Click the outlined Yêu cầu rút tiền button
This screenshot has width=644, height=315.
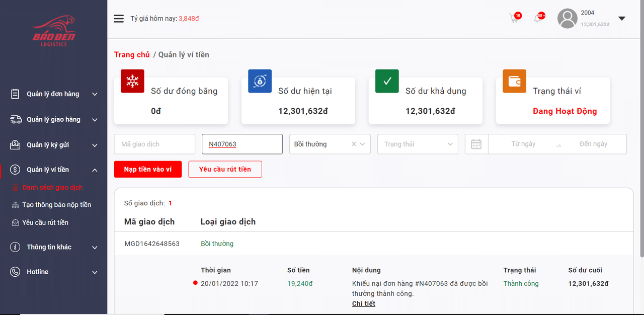pos(225,170)
